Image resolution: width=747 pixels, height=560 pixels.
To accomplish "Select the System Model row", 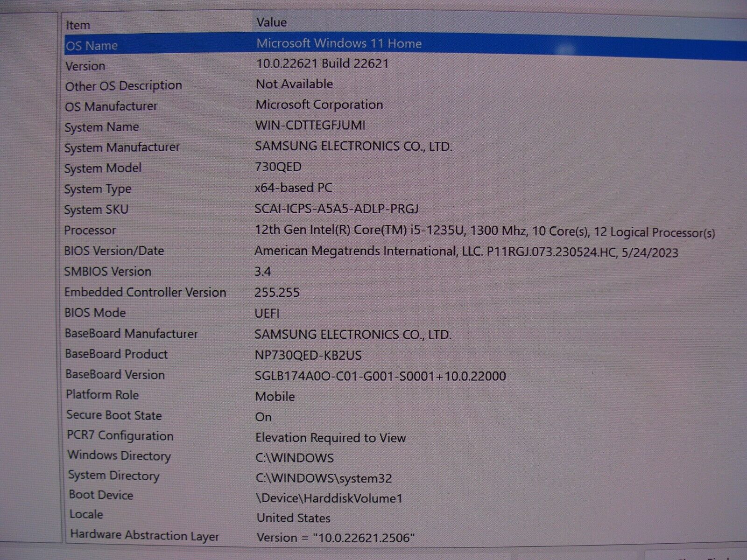I will pyautogui.click(x=103, y=168).
